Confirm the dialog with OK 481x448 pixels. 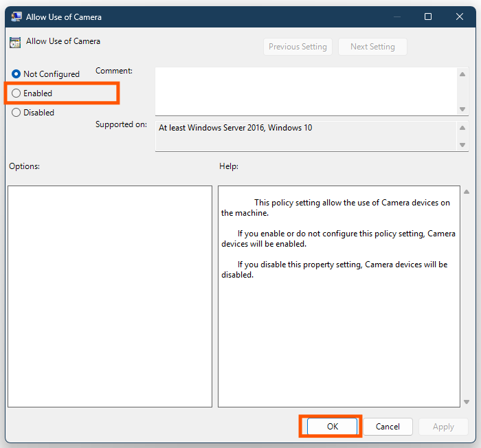click(333, 427)
